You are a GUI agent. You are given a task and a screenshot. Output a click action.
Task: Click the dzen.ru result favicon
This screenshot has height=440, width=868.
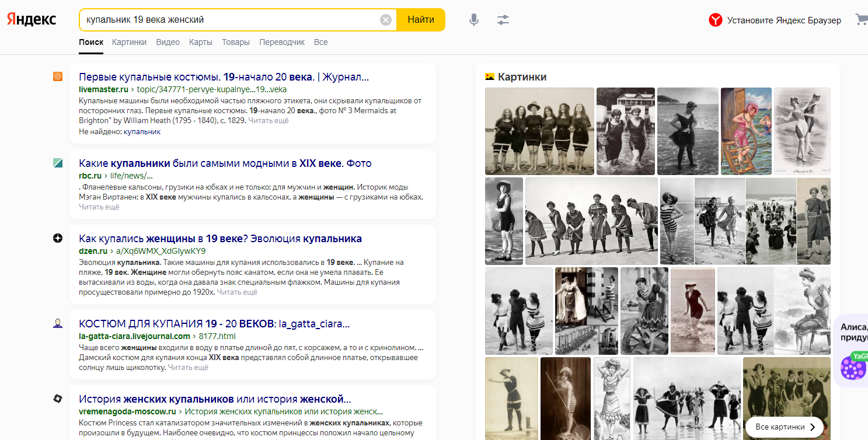58,238
